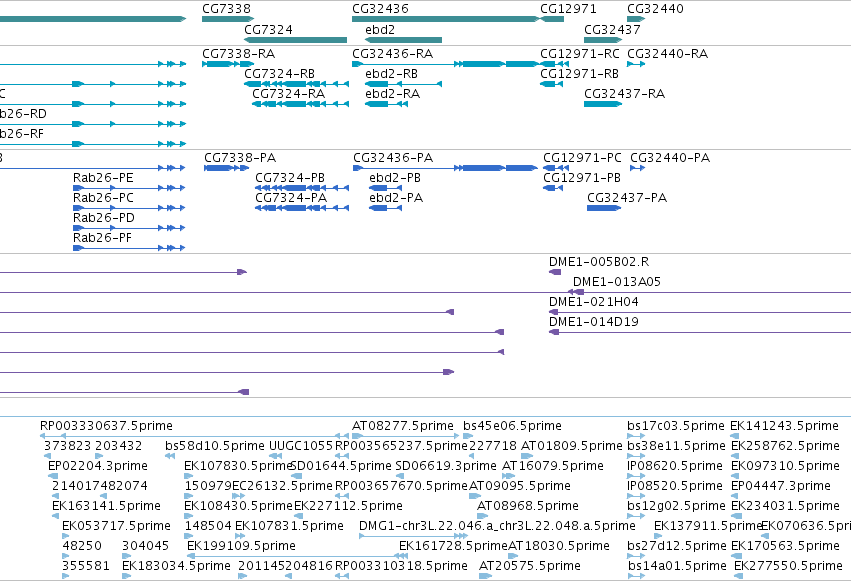Select the CG7338 gene bar
The height and width of the screenshot is (581, 851).
coord(228,19)
